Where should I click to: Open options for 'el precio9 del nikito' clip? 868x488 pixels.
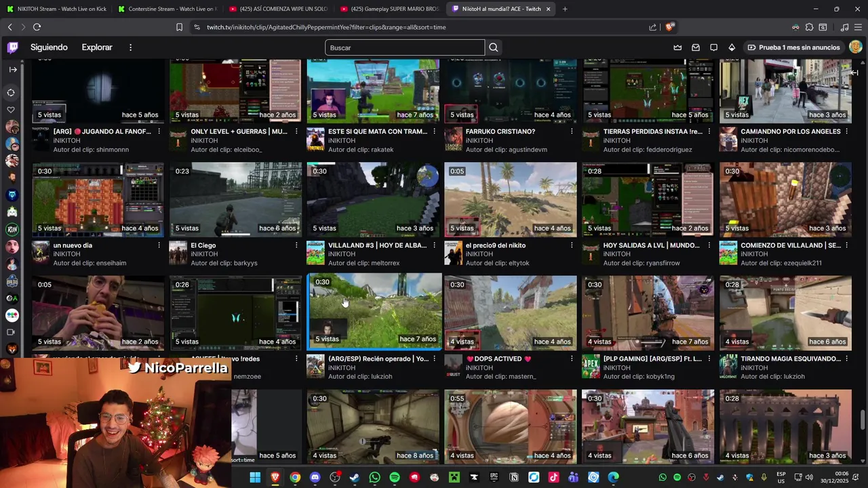point(572,245)
